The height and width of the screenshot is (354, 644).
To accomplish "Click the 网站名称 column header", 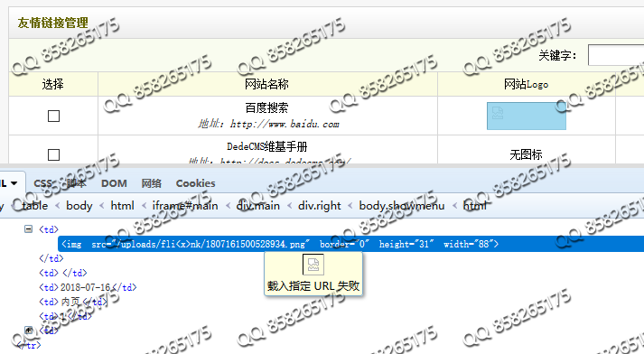I will 267,84.
